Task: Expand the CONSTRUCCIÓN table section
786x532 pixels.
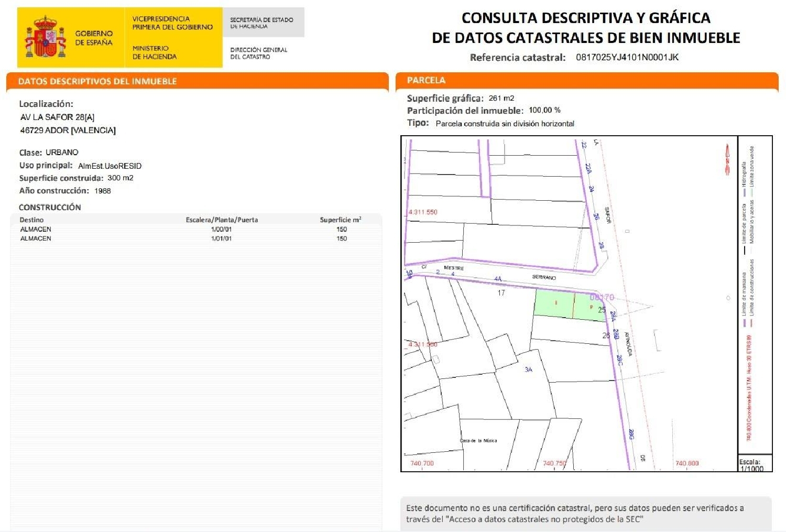Action: coord(50,207)
